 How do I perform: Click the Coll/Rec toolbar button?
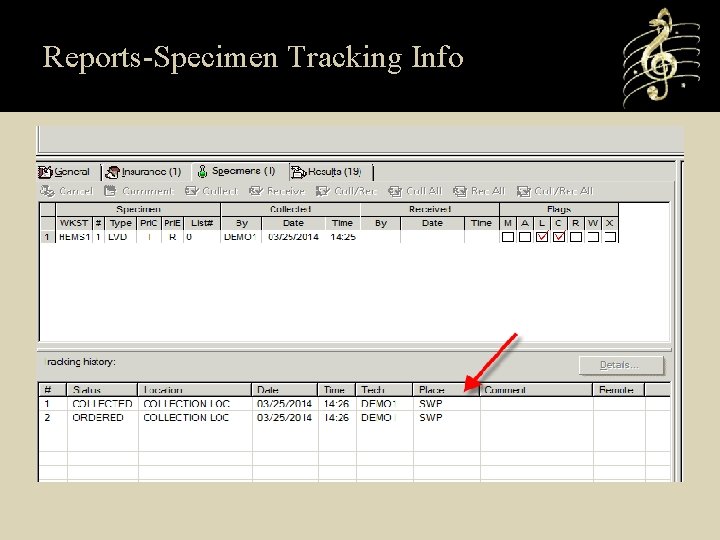(347, 191)
